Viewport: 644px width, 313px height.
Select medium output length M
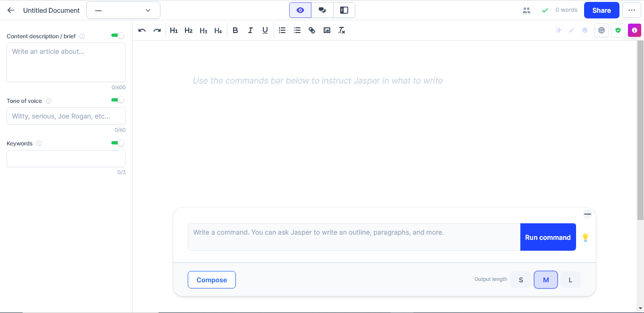click(546, 280)
